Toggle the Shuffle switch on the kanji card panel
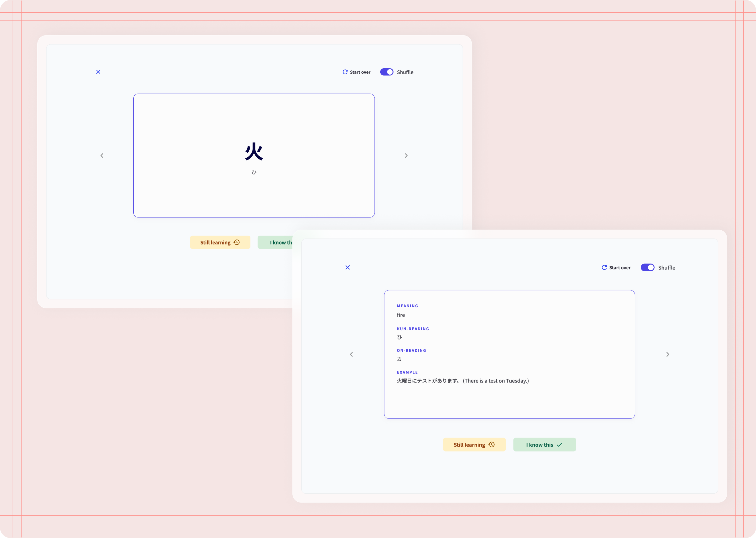 pos(387,72)
